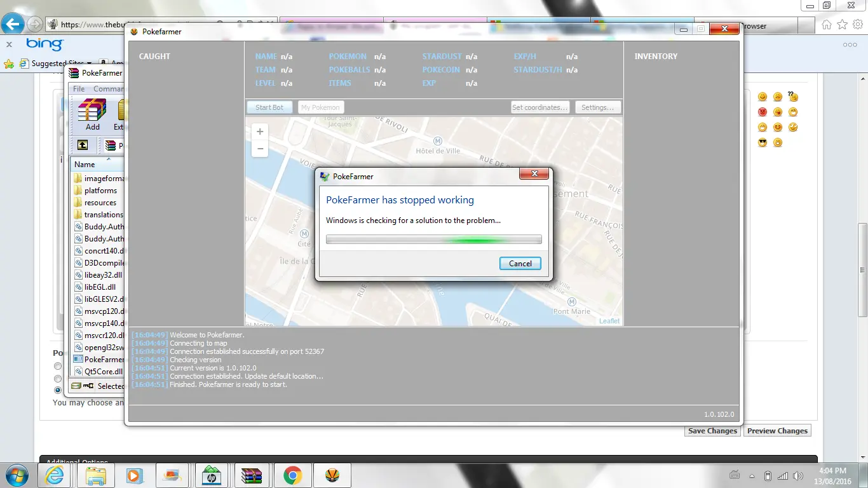Zoom in the map with plus
This screenshot has height=488, width=868.
[260, 132]
